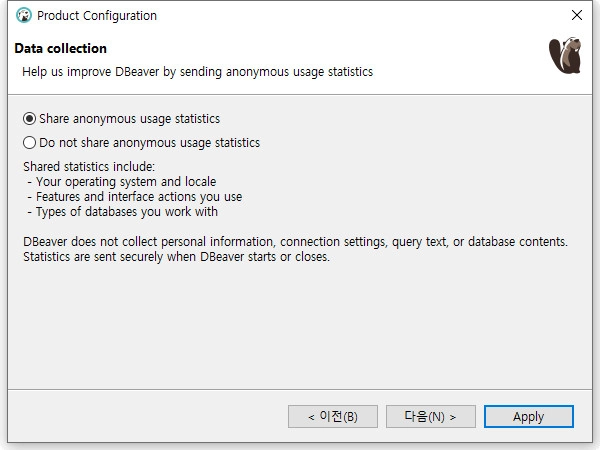Click the beaver mascot logo in the header
600x450 pixels.
[x=565, y=55]
